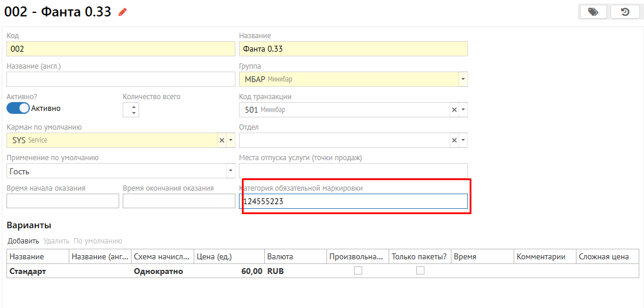Sort by Валюта column header
The width and height of the screenshot is (644, 308).
coord(295,257)
